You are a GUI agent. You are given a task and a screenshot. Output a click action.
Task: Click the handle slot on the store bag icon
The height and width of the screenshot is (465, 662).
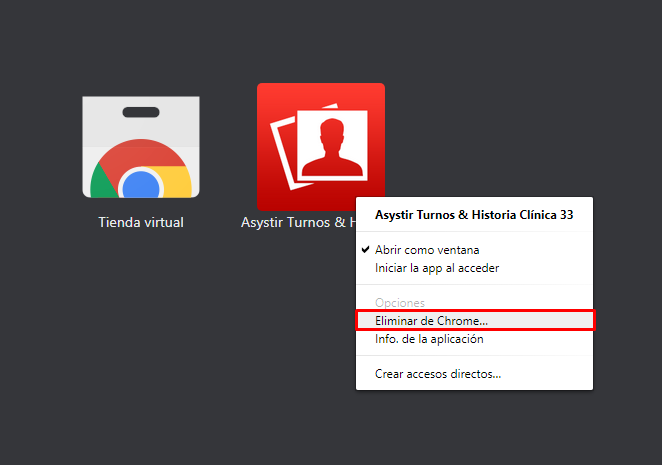pos(141,111)
